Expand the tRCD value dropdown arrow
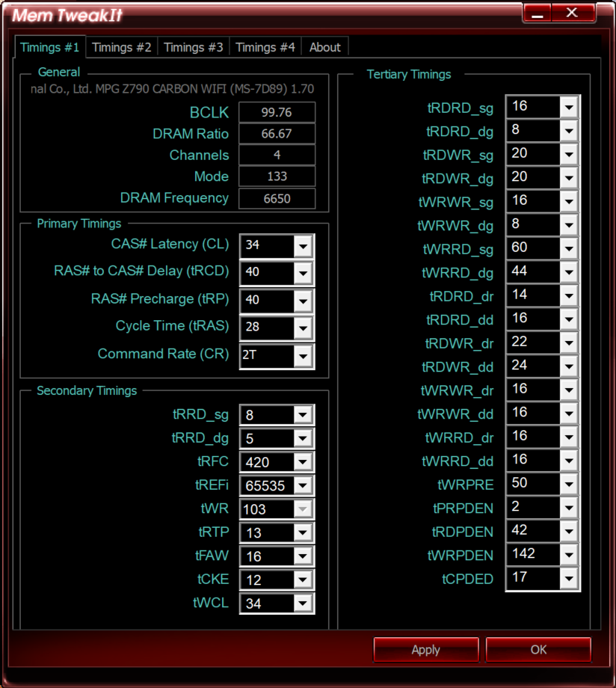This screenshot has height=688, width=616. 303,273
